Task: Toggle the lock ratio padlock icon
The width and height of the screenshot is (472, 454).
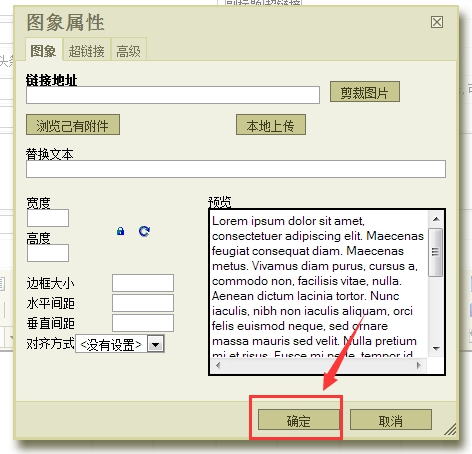Action: [120, 231]
